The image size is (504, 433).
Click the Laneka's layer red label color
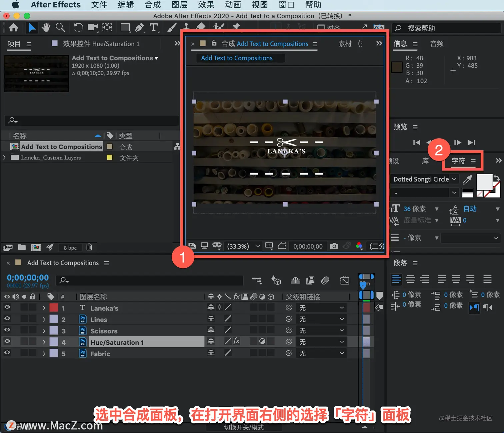(x=54, y=307)
